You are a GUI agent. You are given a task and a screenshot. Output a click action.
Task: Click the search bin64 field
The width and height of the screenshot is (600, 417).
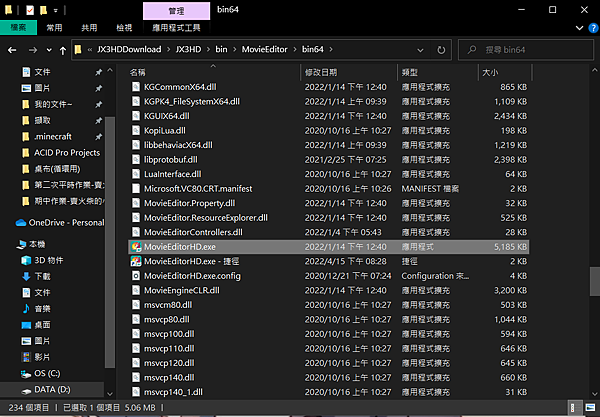tap(526, 50)
